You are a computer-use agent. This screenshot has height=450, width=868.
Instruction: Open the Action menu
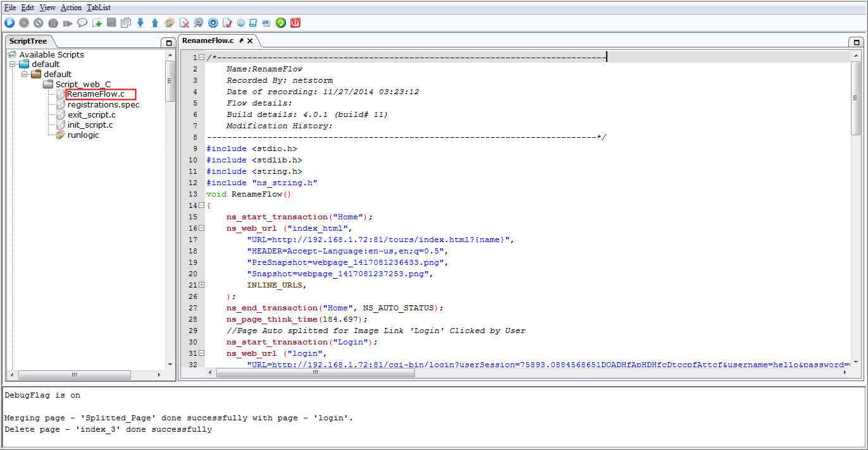71,8
